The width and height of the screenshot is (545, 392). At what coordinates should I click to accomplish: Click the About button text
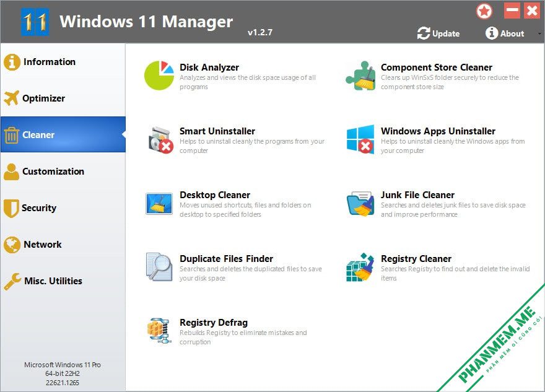pos(512,33)
